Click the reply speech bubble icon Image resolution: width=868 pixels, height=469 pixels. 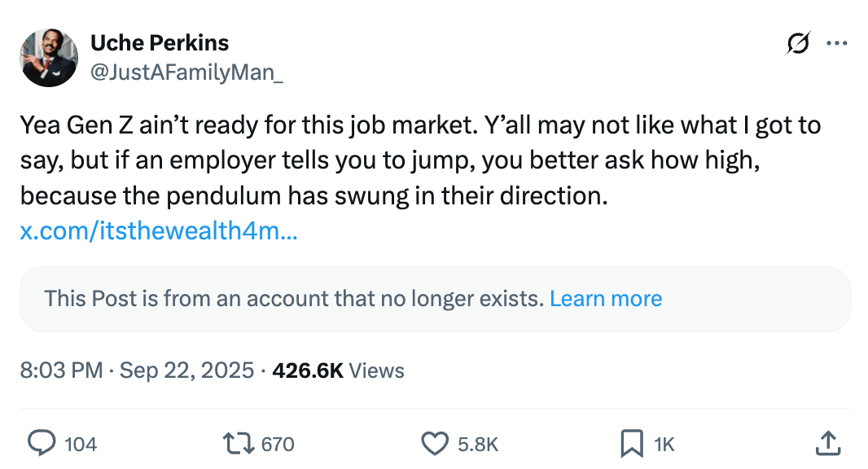(42, 443)
